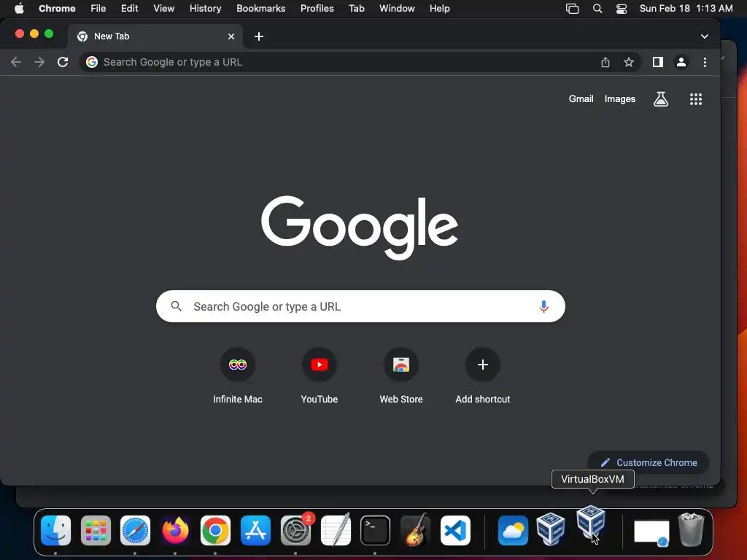
Task: Open Control Center in menu bar
Action: [x=622, y=9]
